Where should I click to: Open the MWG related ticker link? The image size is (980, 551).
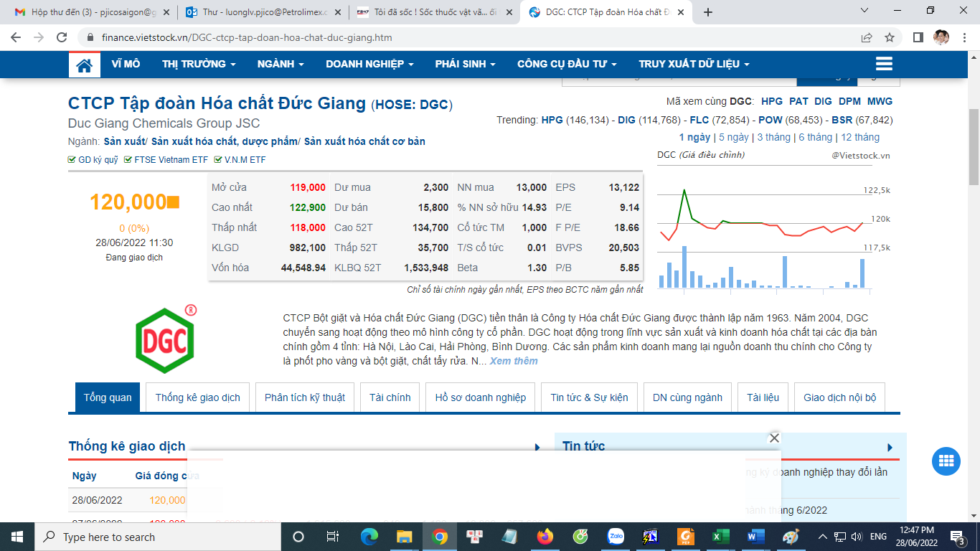[x=880, y=101]
